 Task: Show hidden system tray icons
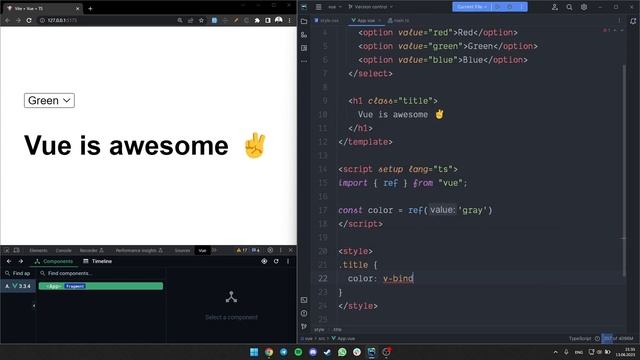point(555,352)
